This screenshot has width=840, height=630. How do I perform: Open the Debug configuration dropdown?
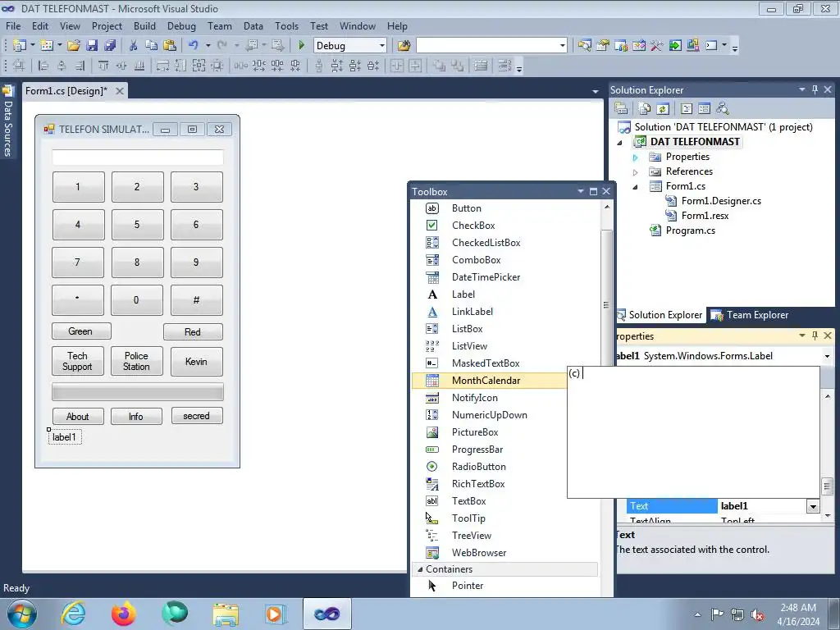click(382, 46)
